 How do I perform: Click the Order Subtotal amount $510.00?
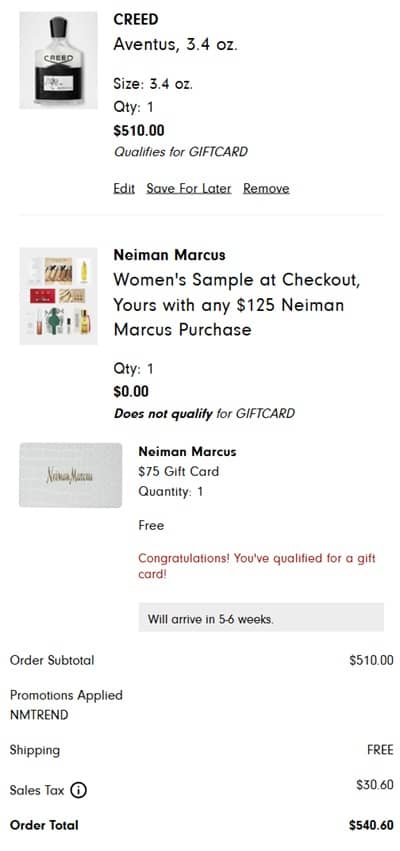372,661
